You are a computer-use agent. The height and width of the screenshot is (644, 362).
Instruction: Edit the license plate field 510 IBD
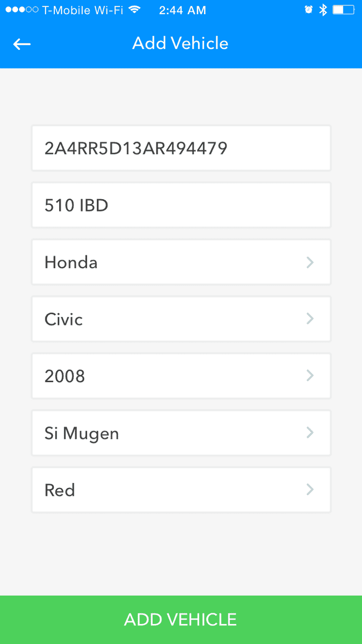(x=181, y=205)
